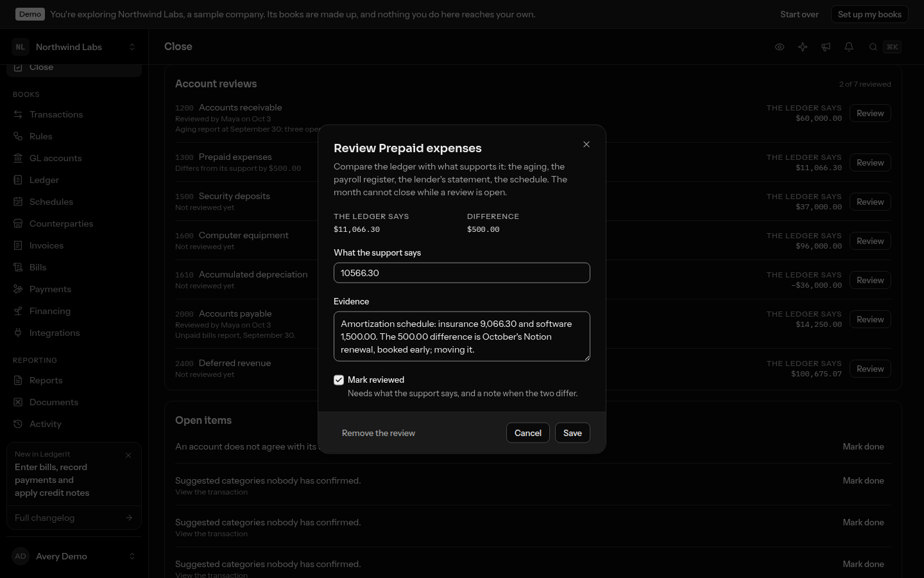Click Remove the review
The width and height of the screenshot is (924, 578).
(x=379, y=433)
